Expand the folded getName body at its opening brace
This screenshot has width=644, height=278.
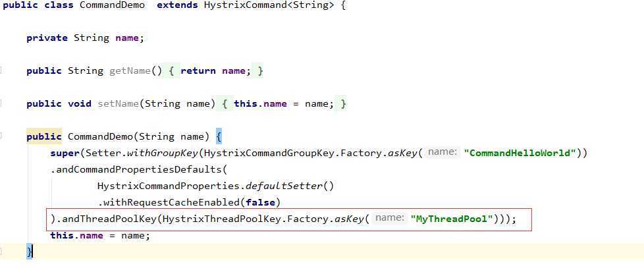pyautogui.click(x=172, y=70)
